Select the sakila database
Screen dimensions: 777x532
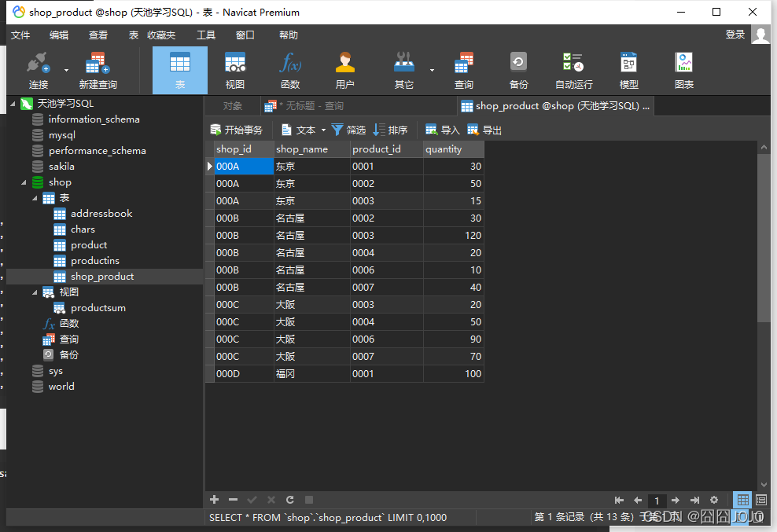pyautogui.click(x=61, y=167)
